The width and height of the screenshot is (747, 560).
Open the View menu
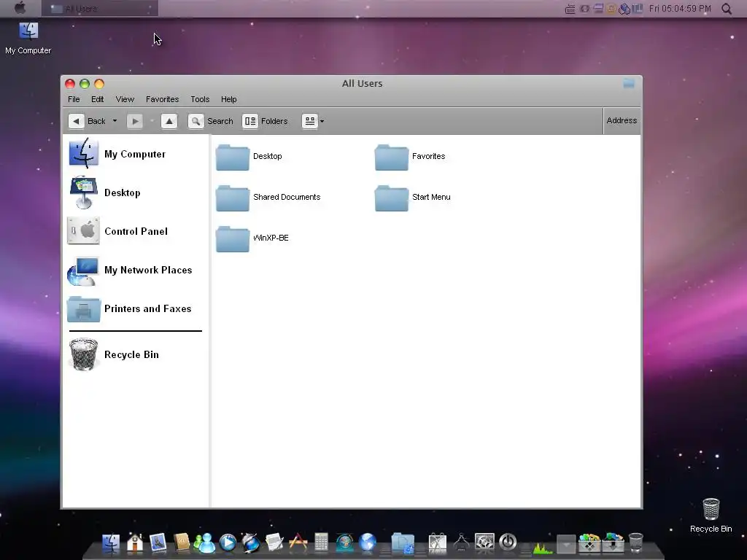point(125,99)
